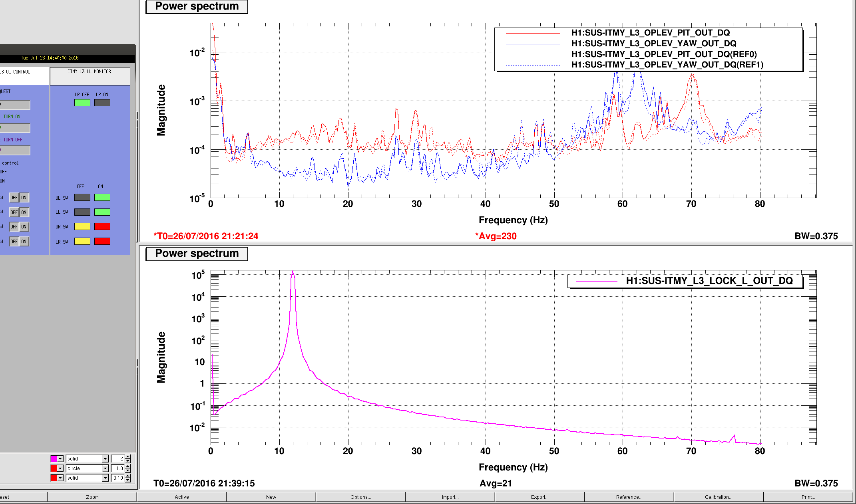Viewport: 856px width, 504px height.
Task: Click the red swatch in the circle row
Action: tap(54, 468)
